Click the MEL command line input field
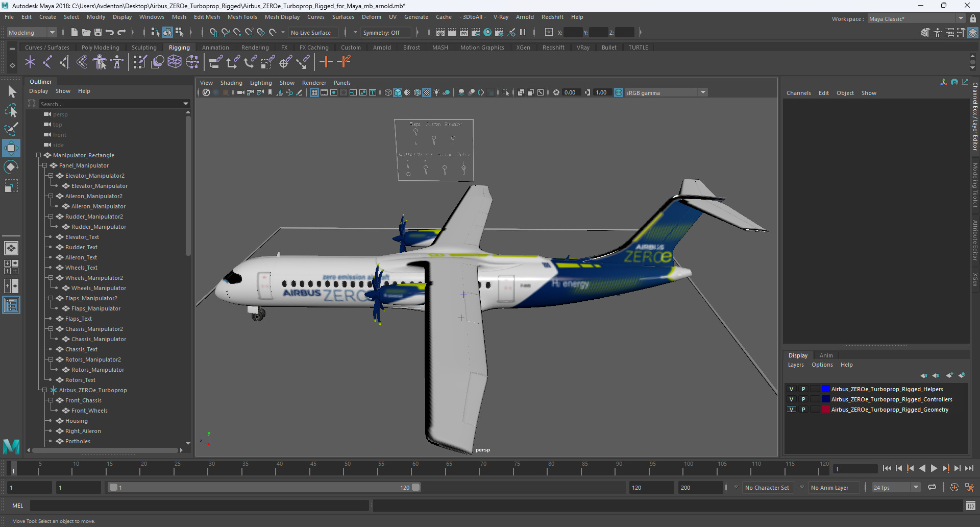The image size is (980, 527). click(x=199, y=506)
